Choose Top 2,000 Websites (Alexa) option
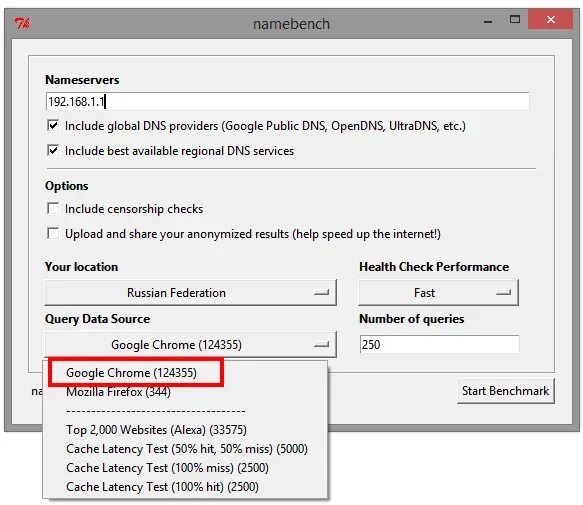The image size is (583, 505). 156,430
